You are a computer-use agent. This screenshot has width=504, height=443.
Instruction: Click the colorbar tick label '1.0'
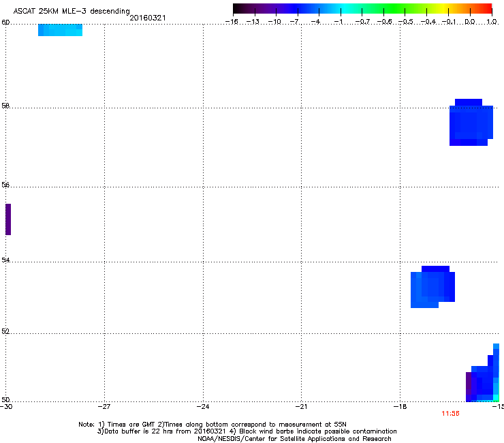(x=492, y=22)
